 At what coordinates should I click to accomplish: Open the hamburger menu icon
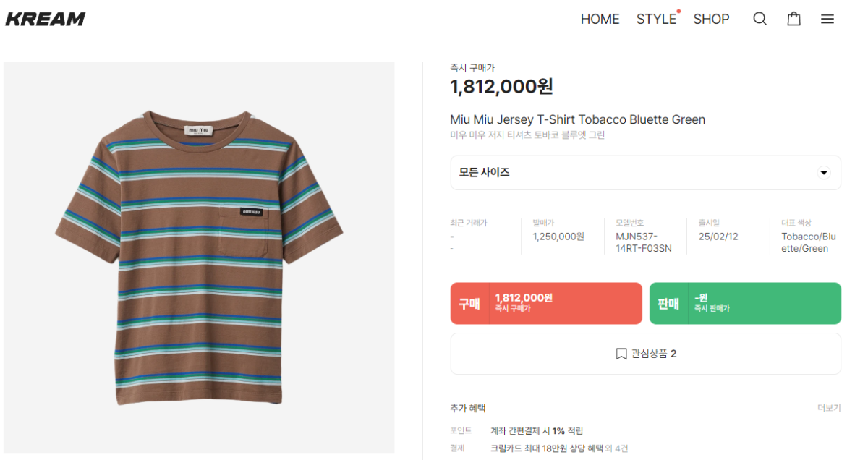click(x=827, y=19)
